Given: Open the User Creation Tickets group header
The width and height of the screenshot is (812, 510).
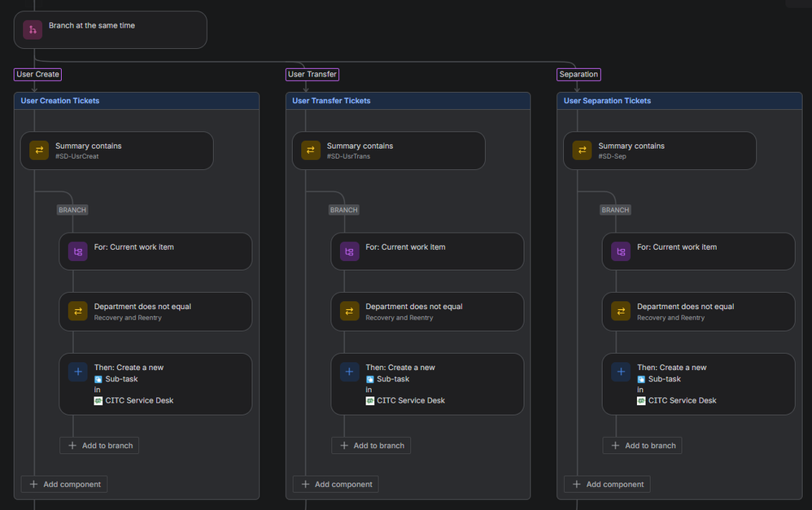Looking at the screenshot, I should pyautogui.click(x=137, y=101).
